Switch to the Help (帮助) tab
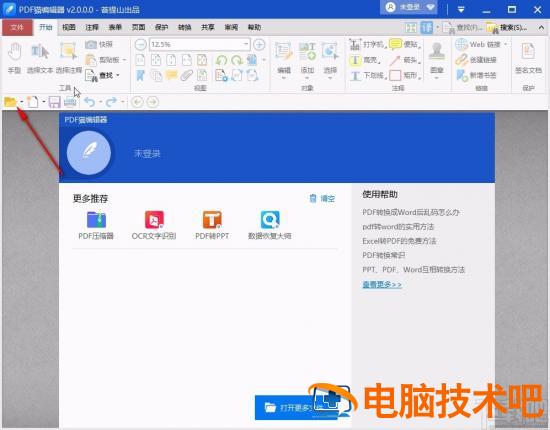Viewport: 550px width, 430px height. pyautogui.click(x=254, y=27)
